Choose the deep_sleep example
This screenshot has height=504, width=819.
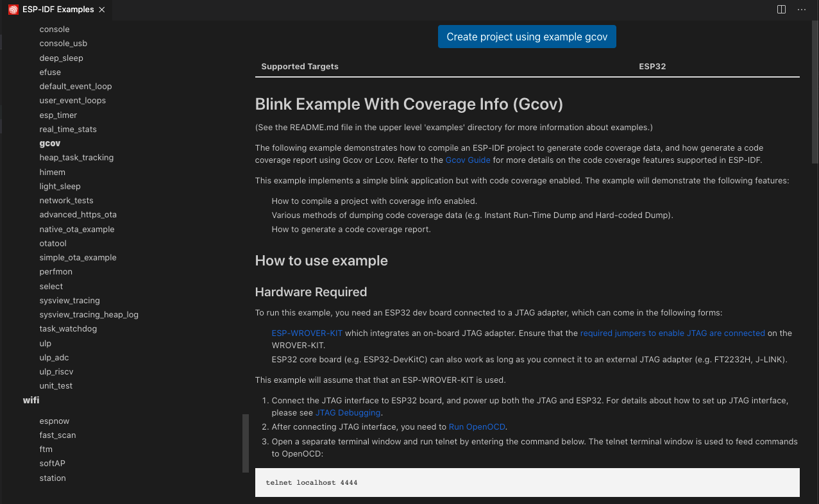click(61, 58)
